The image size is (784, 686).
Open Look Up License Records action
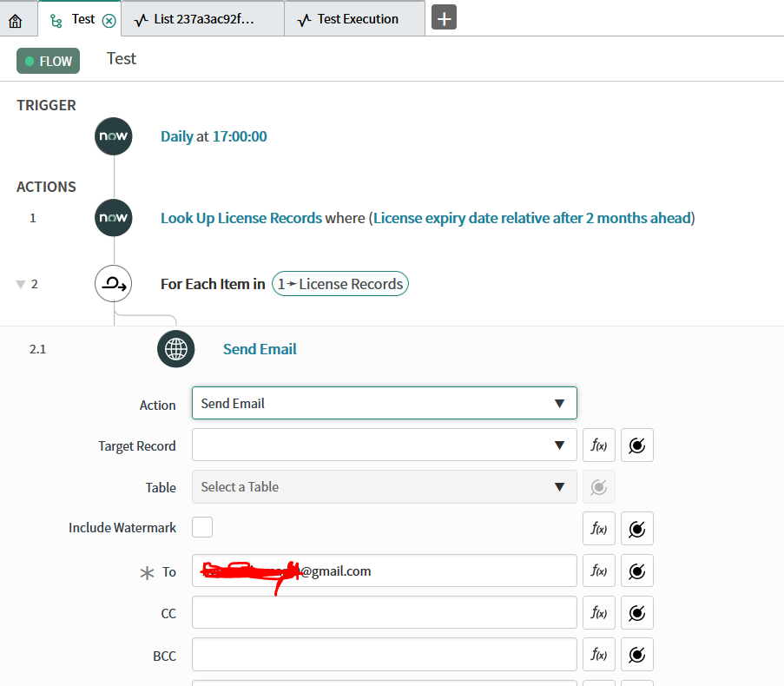[x=241, y=218]
